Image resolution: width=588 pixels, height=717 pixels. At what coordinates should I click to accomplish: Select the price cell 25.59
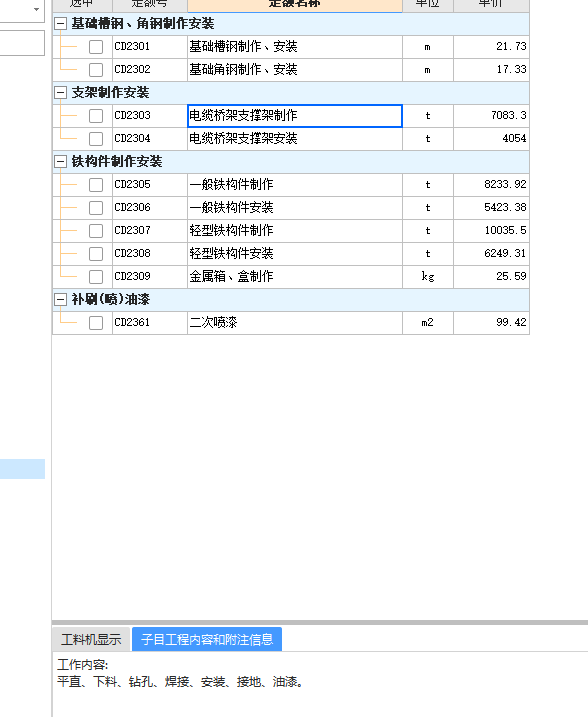coord(492,277)
